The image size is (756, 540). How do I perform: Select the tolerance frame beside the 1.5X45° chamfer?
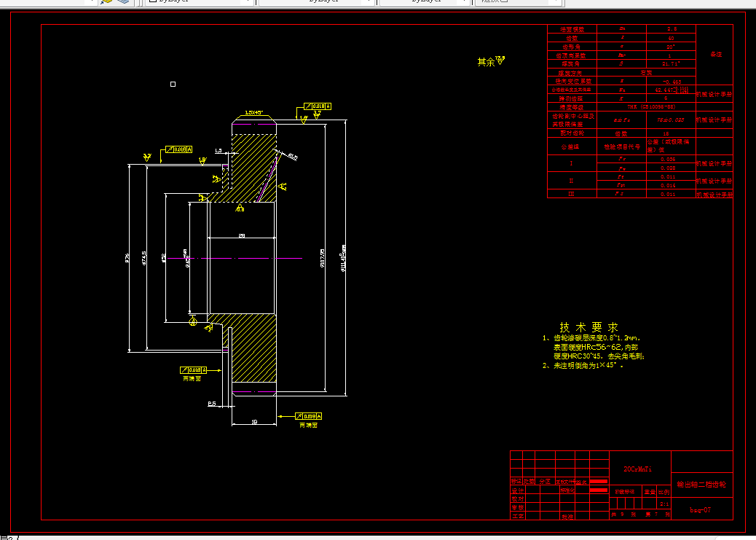[x=318, y=106]
